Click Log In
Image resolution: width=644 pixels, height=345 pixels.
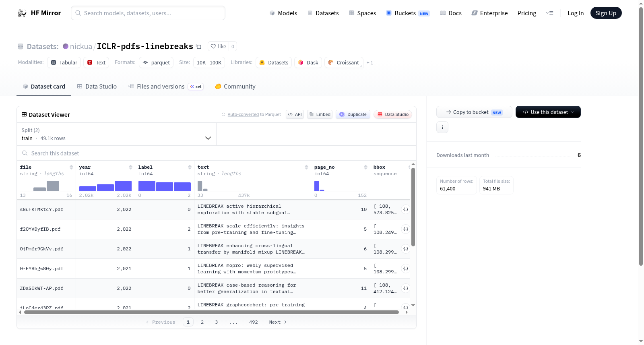click(576, 13)
